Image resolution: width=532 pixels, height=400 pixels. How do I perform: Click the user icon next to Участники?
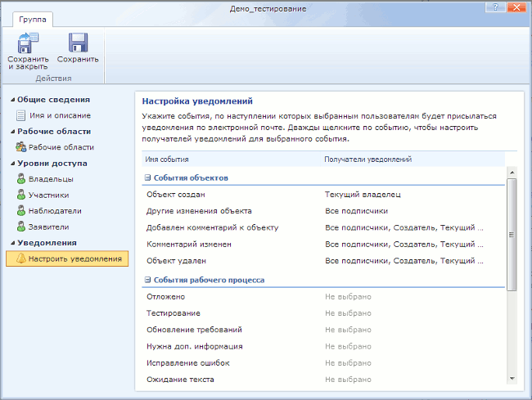(21, 195)
